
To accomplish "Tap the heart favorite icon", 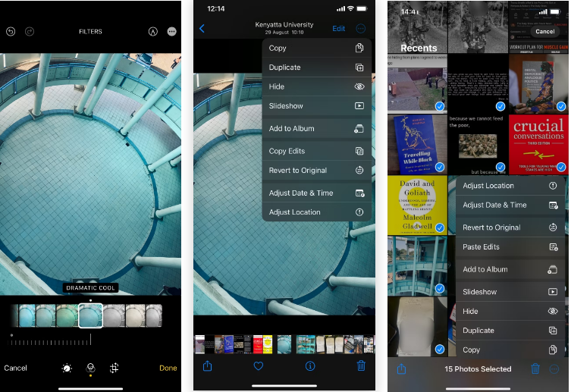I will [258, 365].
